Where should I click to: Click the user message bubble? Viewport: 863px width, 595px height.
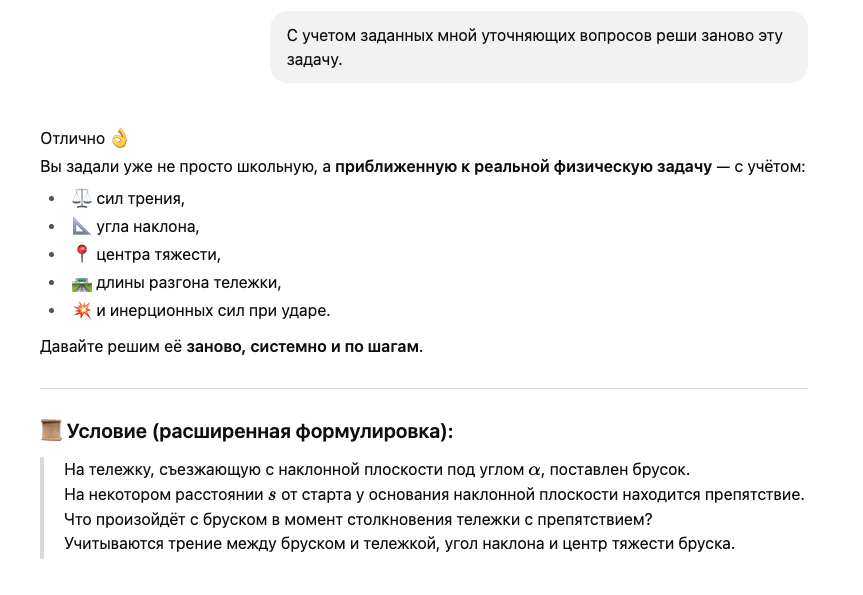pyautogui.click(x=538, y=47)
